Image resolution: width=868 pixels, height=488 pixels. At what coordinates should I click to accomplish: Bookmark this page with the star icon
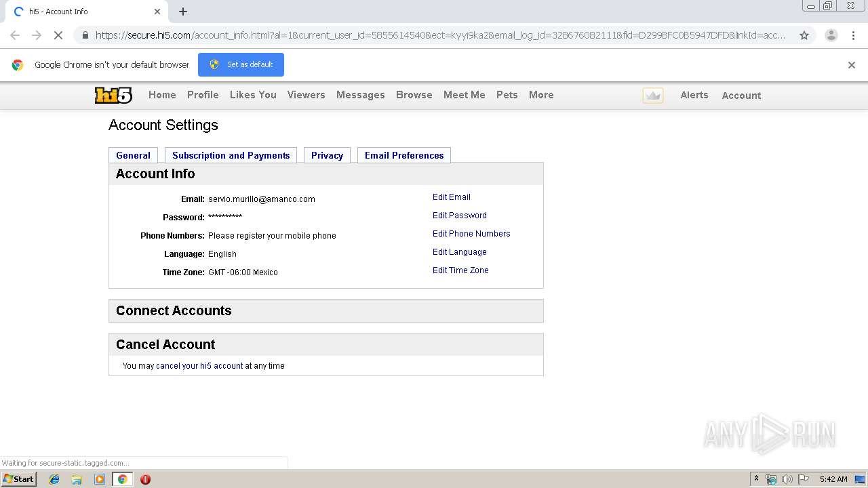pyautogui.click(x=804, y=35)
